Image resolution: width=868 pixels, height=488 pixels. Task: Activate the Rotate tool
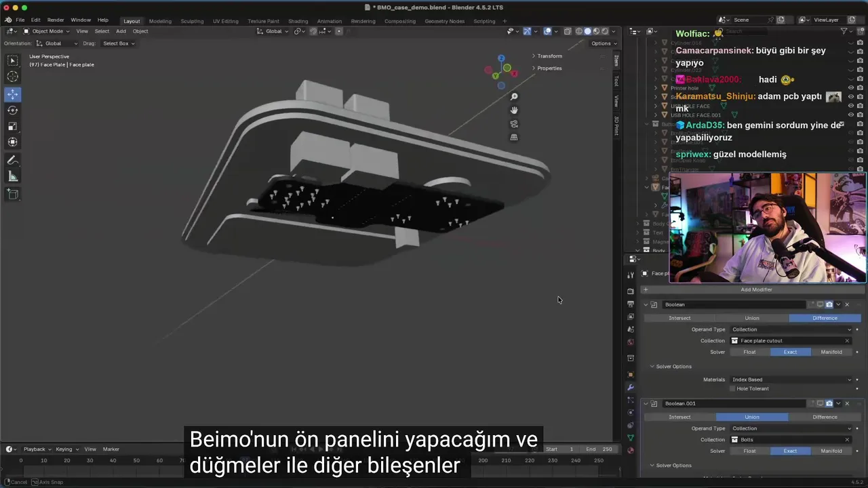tap(12, 110)
